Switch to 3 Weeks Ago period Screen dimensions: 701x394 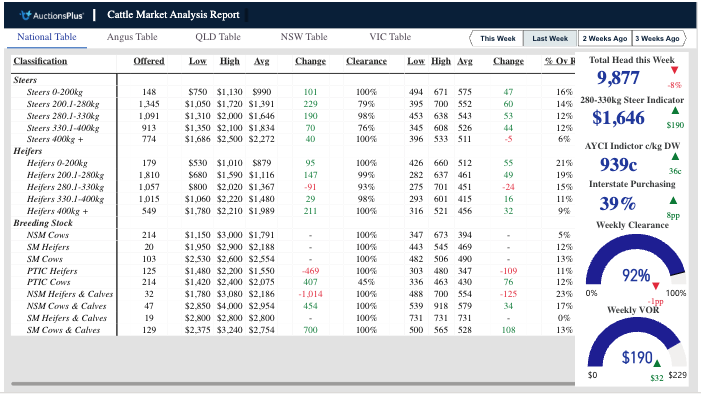coord(657,38)
